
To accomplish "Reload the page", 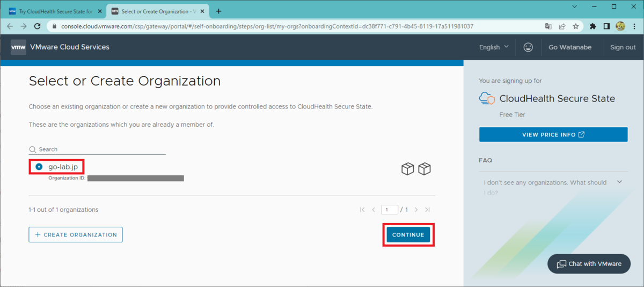I will coord(38,26).
